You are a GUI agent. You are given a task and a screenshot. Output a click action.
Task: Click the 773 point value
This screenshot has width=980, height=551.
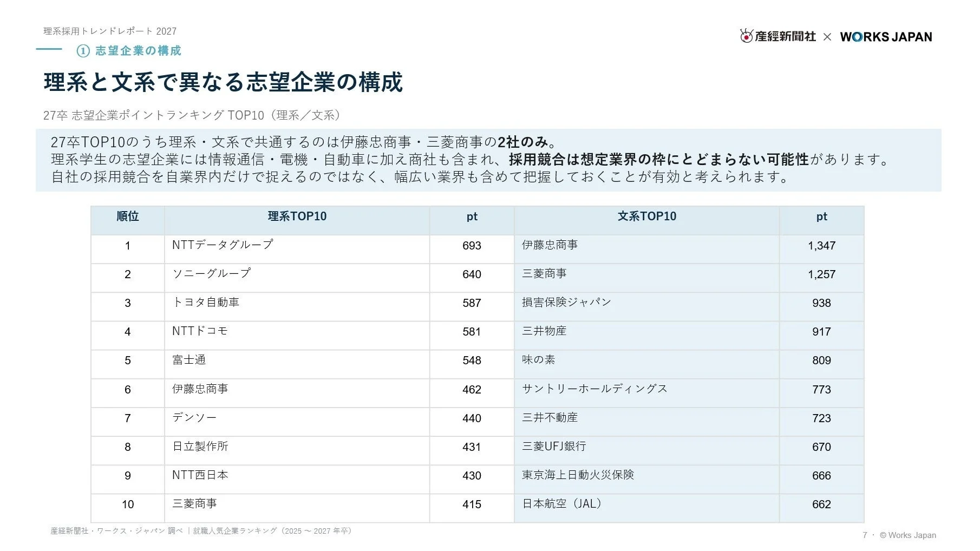821,390
